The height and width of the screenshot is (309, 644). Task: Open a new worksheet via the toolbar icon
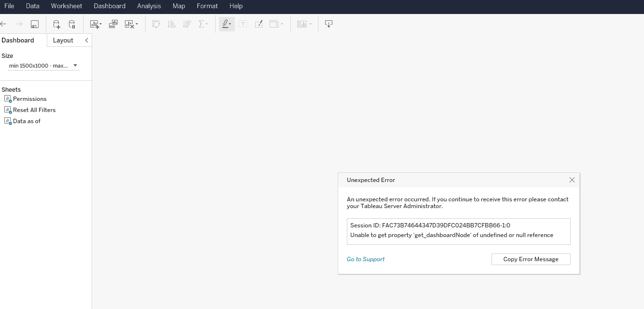click(94, 24)
